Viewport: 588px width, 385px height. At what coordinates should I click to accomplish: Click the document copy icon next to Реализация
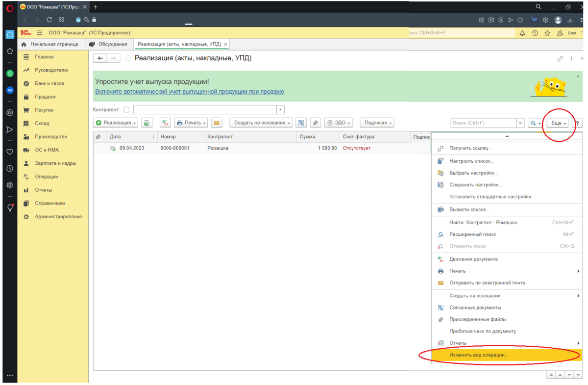pos(147,123)
